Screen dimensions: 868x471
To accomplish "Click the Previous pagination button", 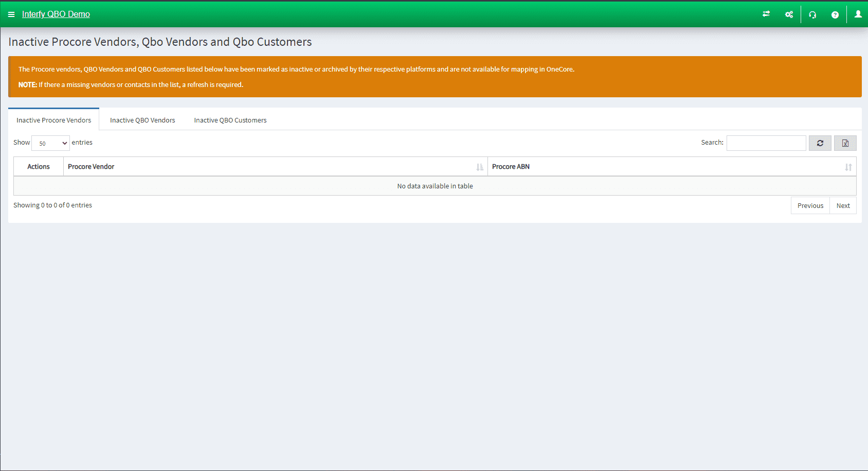I will click(810, 205).
